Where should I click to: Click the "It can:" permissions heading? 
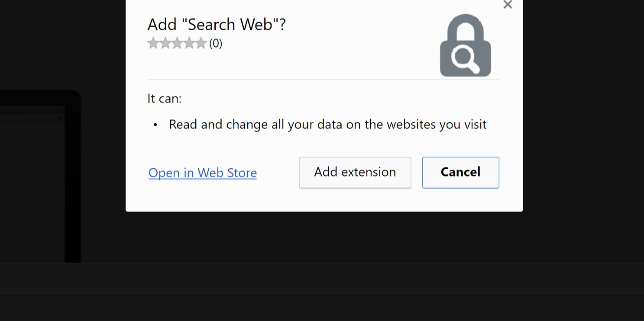tap(164, 99)
